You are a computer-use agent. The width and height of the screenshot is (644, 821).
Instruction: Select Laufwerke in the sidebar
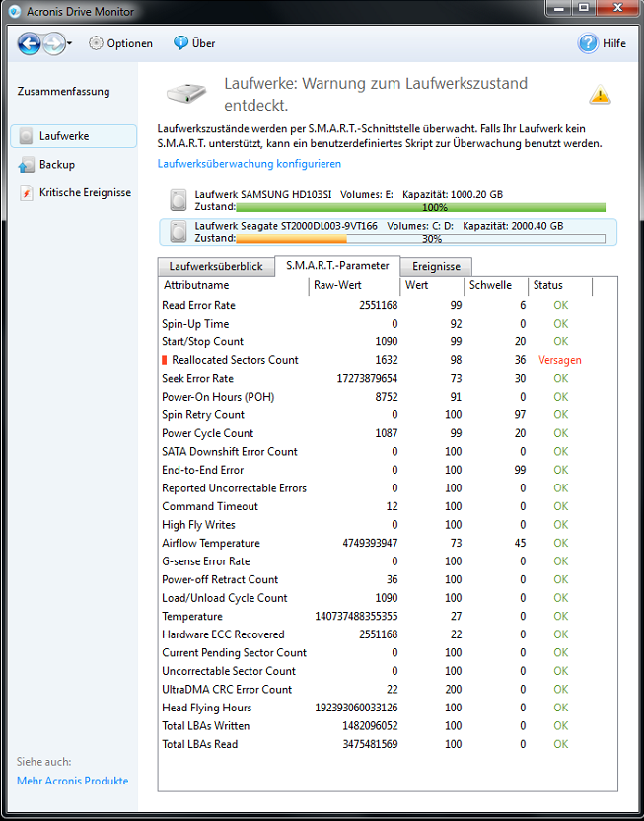[74, 136]
